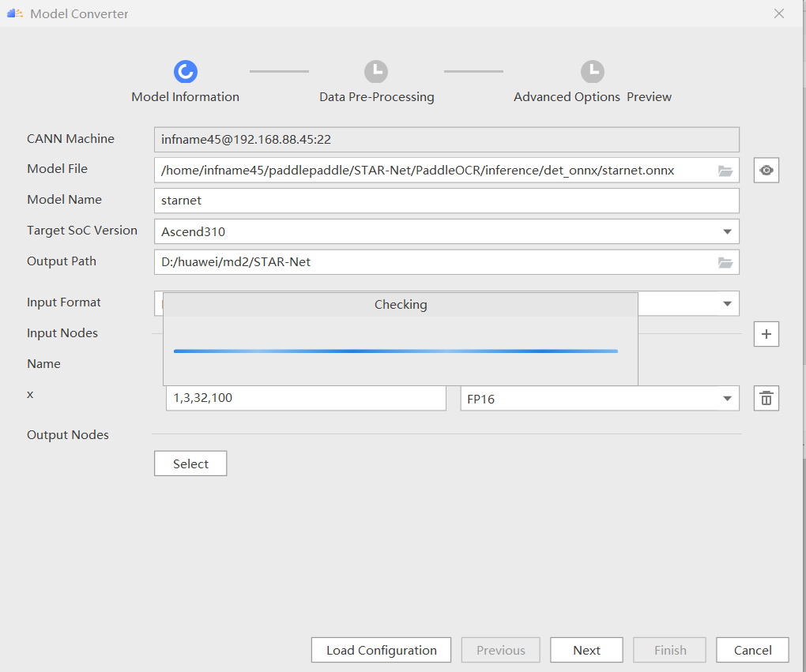Viewport: 806px width, 672px height.
Task: Expand the Target SoC Version dropdown
Action: click(x=727, y=232)
